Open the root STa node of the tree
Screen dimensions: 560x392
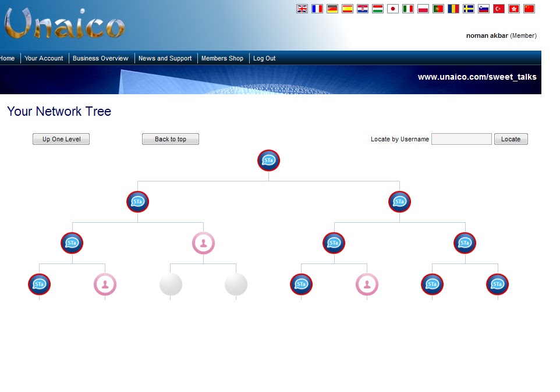click(268, 161)
